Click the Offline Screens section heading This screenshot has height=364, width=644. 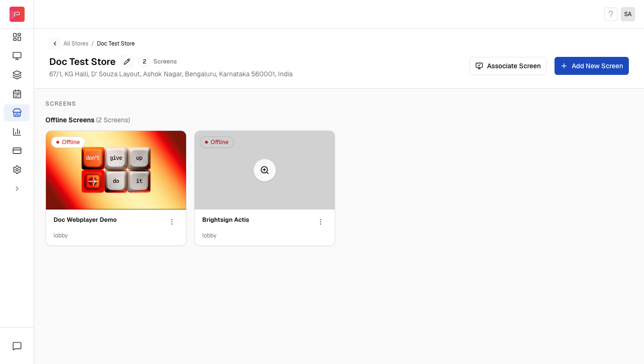point(70,120)
